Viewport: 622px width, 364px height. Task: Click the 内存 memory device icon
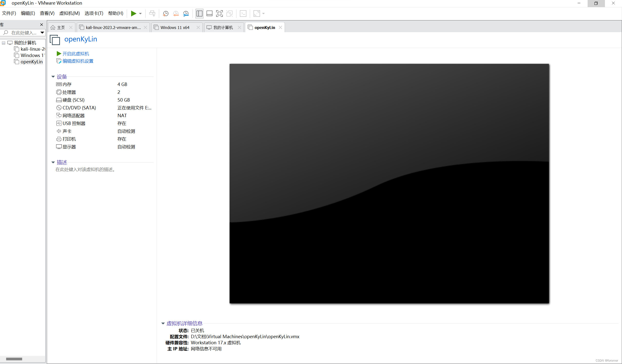click(59, 84)
